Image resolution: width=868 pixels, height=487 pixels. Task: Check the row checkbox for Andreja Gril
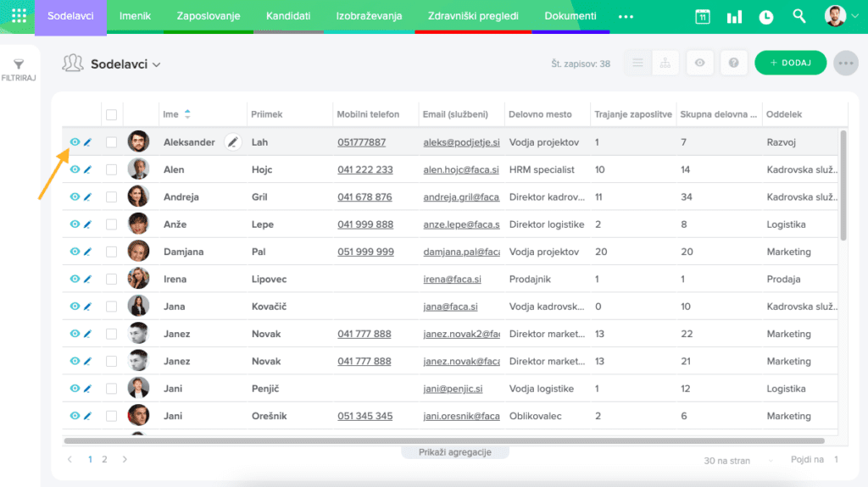111,197
